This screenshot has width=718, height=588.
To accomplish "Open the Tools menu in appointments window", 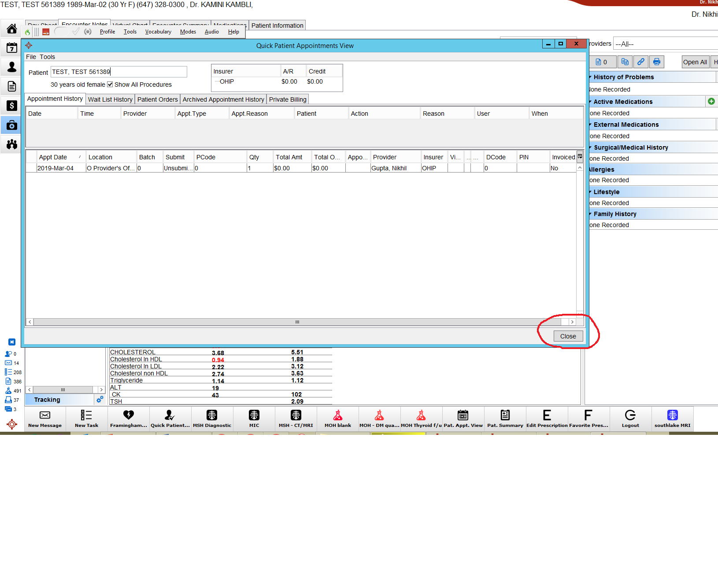I will (x=47, y=57).
